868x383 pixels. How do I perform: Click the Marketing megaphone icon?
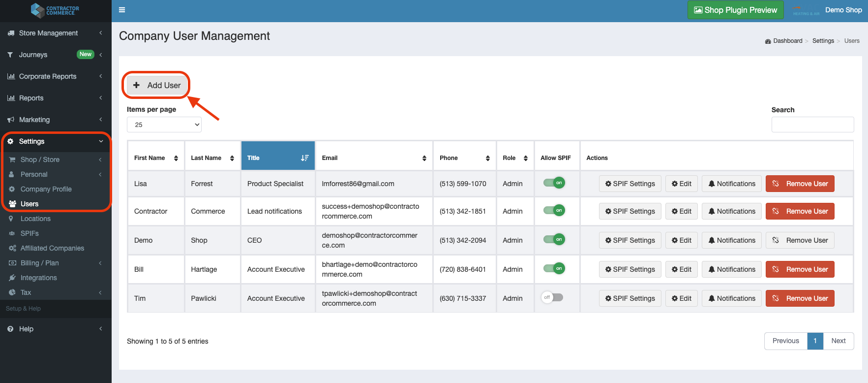pyautogui.click(x=11, y=120)
